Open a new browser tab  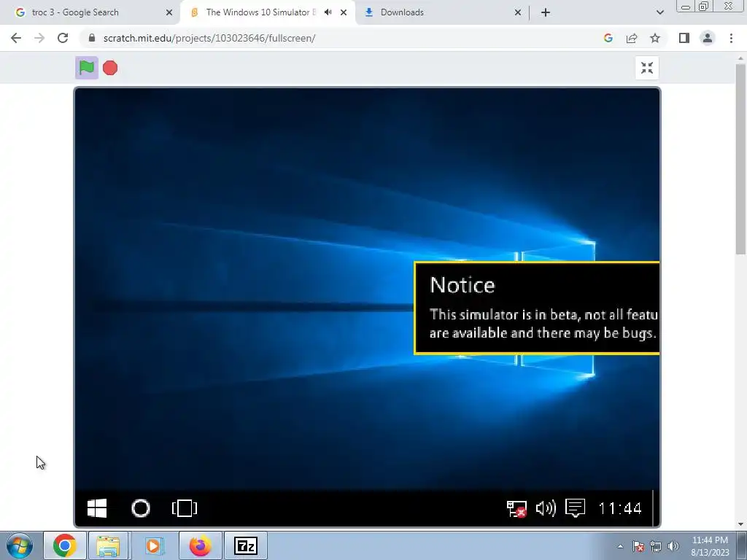click(x=546, y=13)
